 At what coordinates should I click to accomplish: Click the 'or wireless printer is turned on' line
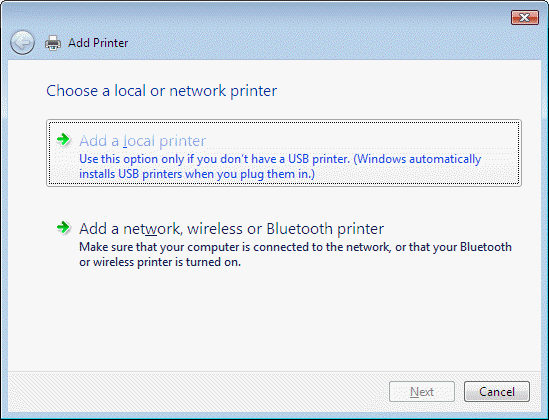pos(160,262)
